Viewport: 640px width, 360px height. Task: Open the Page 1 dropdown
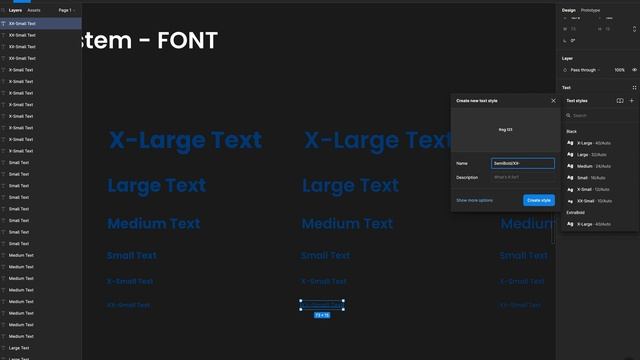67,10
